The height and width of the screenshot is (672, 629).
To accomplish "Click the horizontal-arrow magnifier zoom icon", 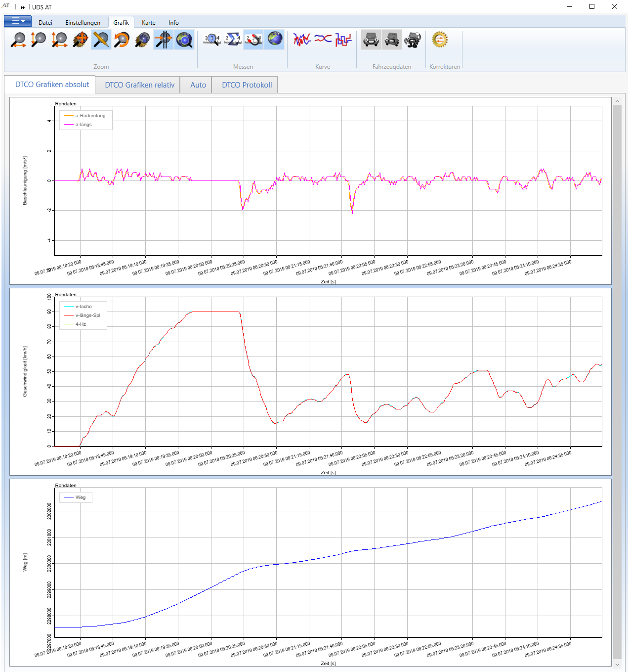I will tap(18, 40).
